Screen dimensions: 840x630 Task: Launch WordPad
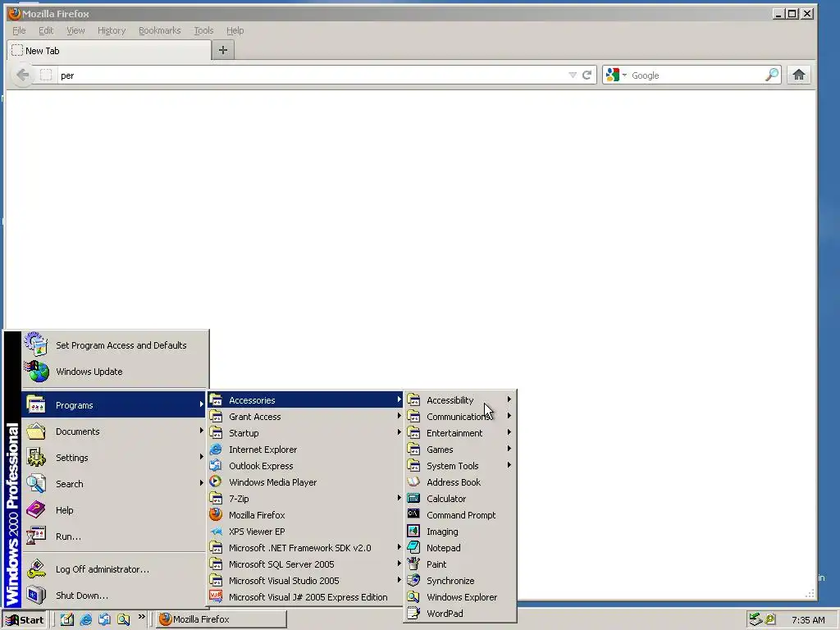[x=460, y=614]
